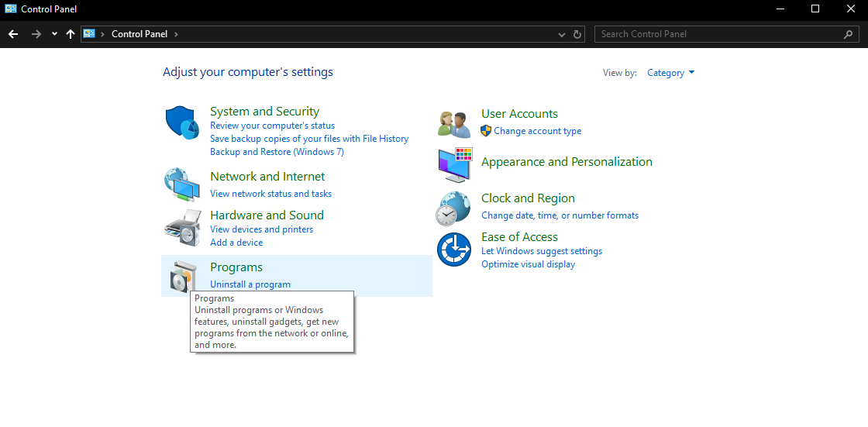Go back with the Back arrow
The image size is (868, 427).
(13, 34)
